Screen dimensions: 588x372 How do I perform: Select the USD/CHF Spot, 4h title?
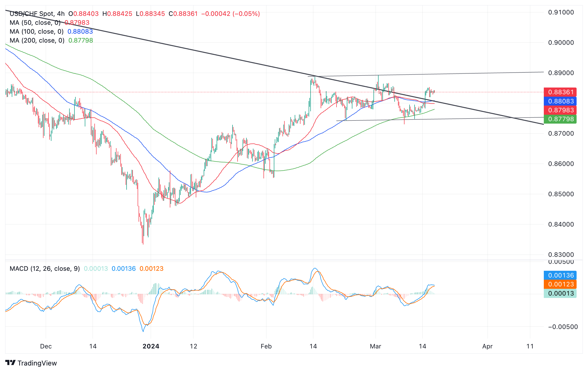37,14
